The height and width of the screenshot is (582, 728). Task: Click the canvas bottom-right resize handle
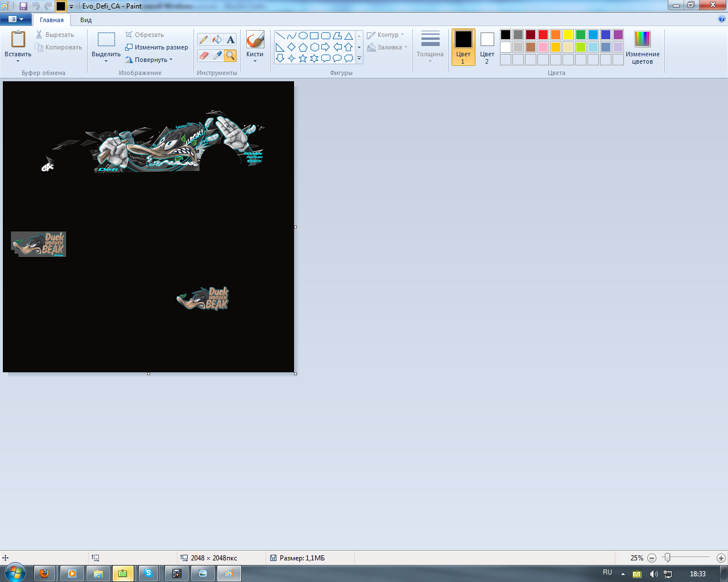pos(295,373)
